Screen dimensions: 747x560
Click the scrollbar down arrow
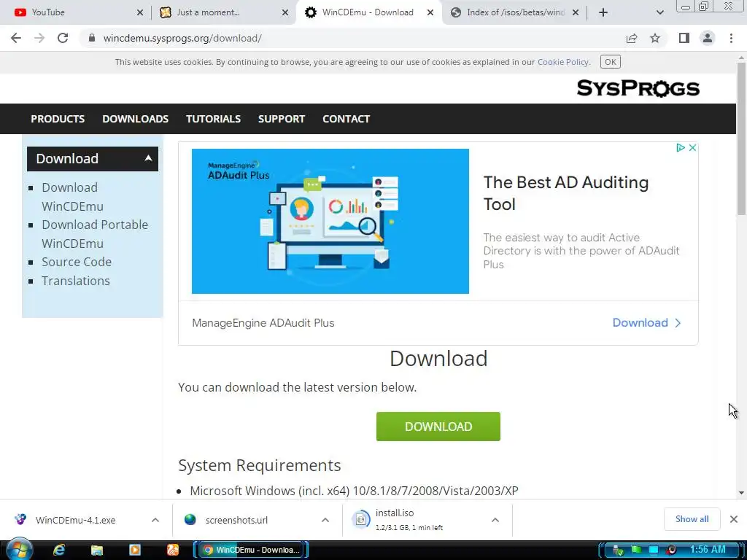click(x=742, y=494)
